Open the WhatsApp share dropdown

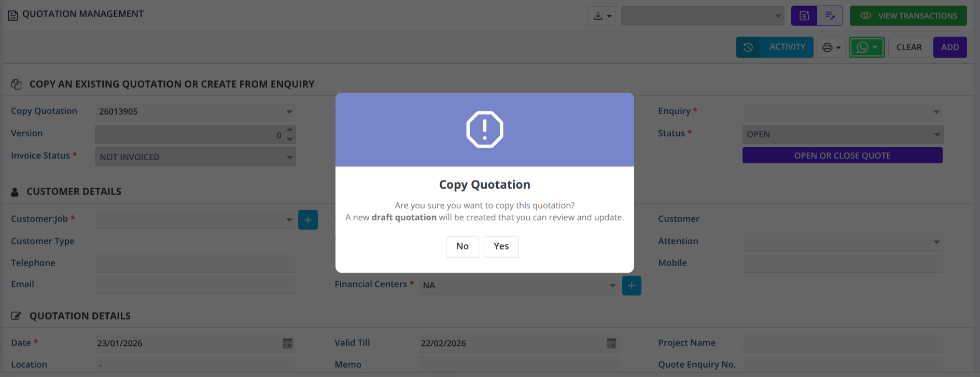(x=866, y=47)
